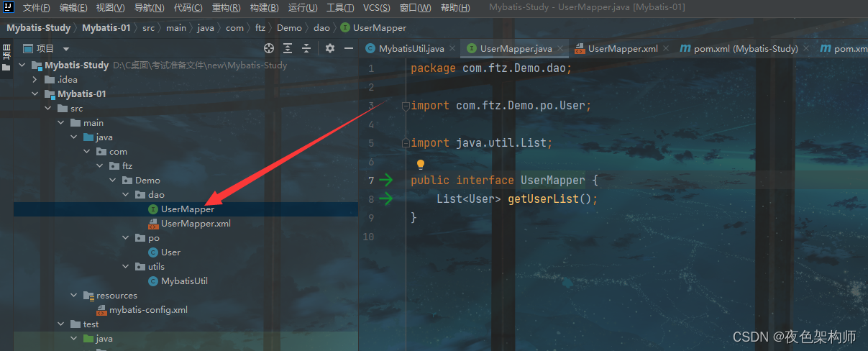The image size is (868, 351).
Task: Click java in the breadcrumb bar
Action: click(x=206, y=28)
